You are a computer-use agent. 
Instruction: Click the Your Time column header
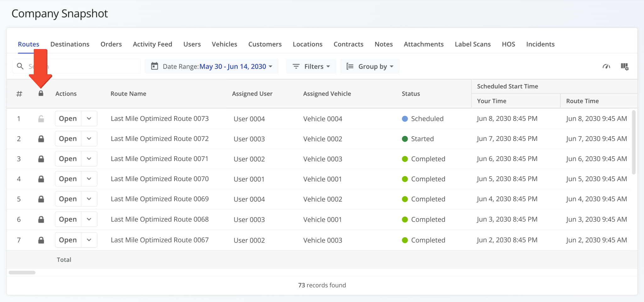click(x=491, y=101)
